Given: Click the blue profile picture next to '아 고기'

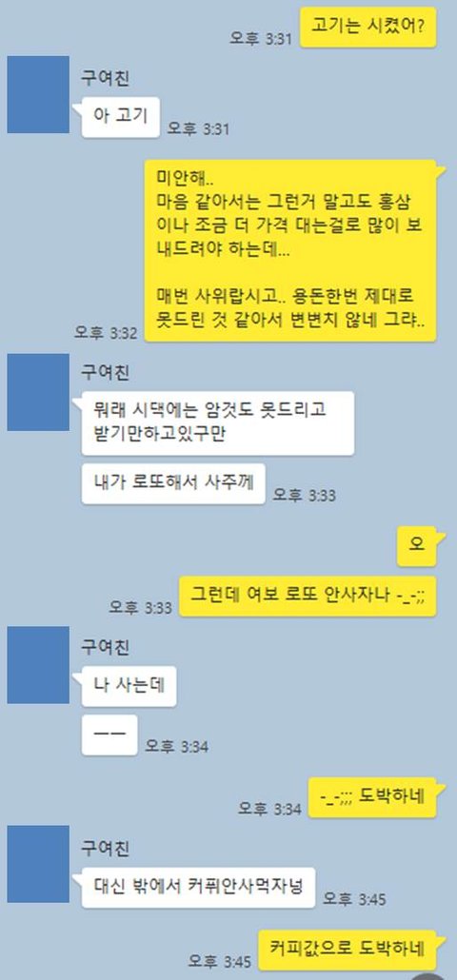Looking at the screenshot, I should (38, 94).
